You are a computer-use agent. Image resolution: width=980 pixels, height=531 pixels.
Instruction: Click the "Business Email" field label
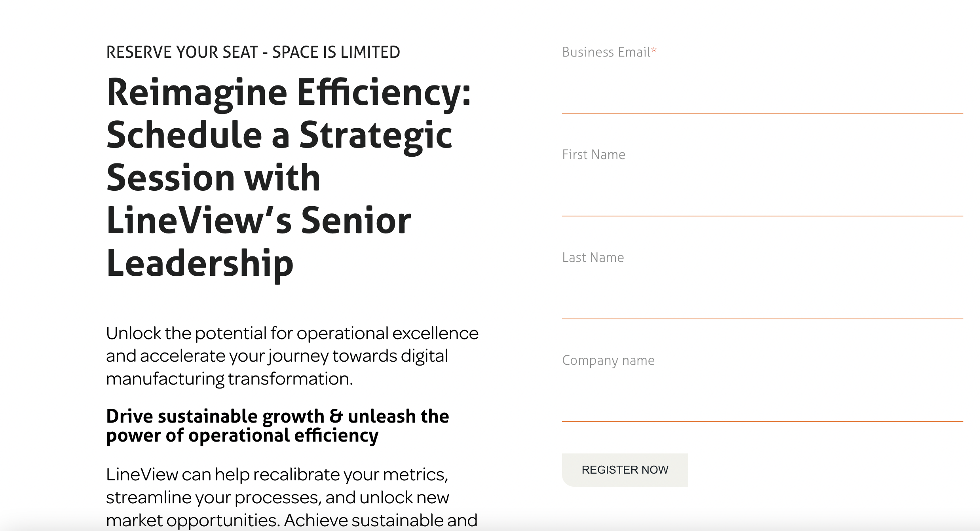pos(606,52)
